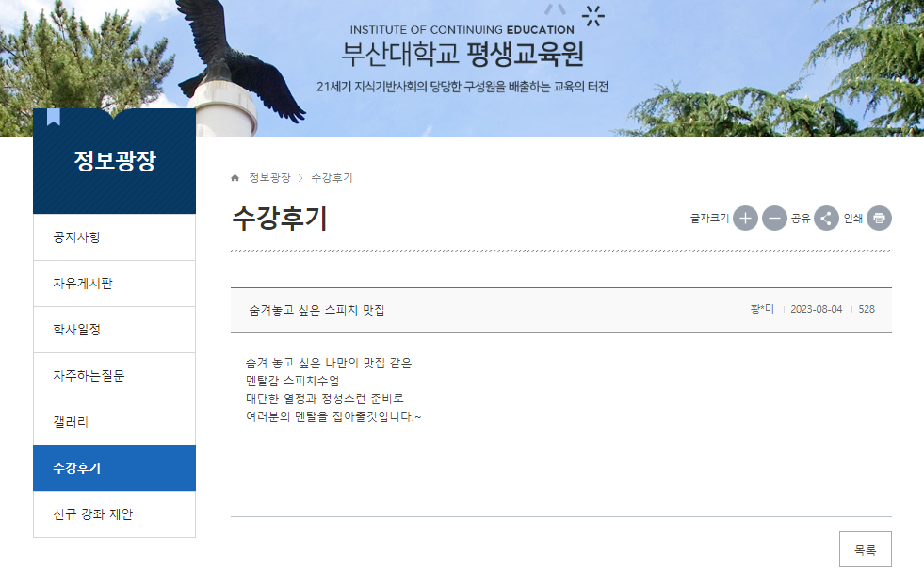The width and height of the screenshot is (924, 586).
Task: Click 정보광장 in the breadcrumb
Action: tap(270, 177)
